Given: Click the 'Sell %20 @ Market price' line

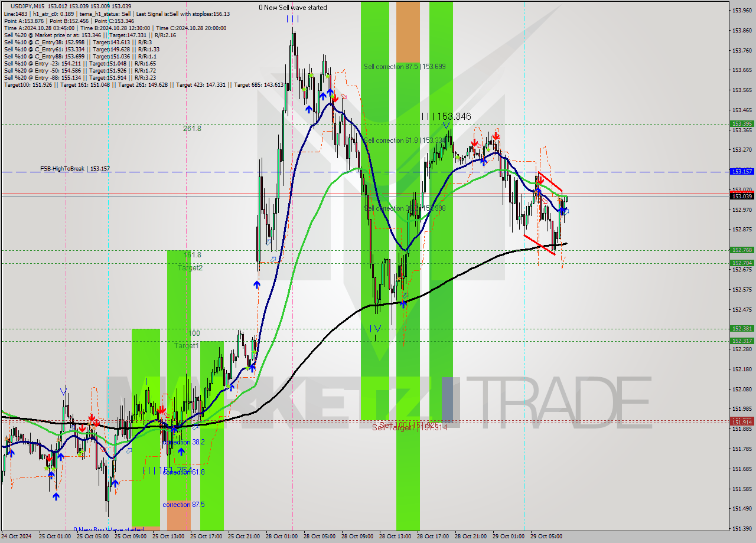Looking at the screenshot, I should 90,35.
